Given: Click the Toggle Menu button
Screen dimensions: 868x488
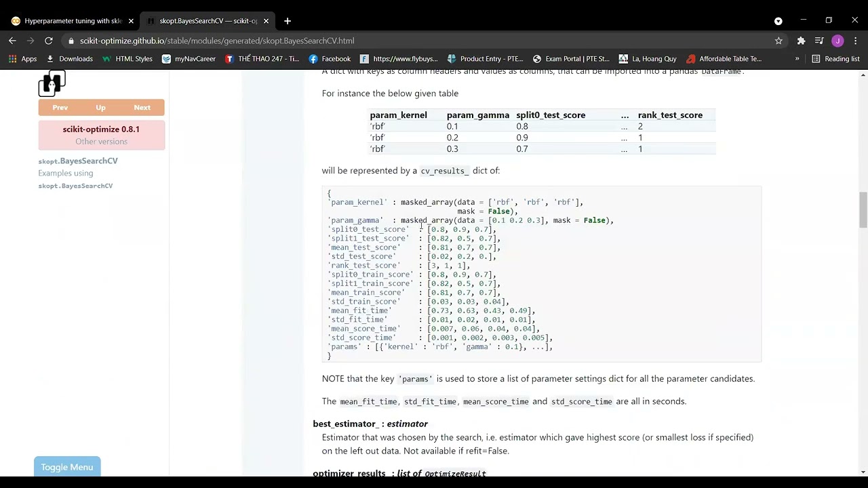Looking at the screenshot, I should (x=67, y=467).
